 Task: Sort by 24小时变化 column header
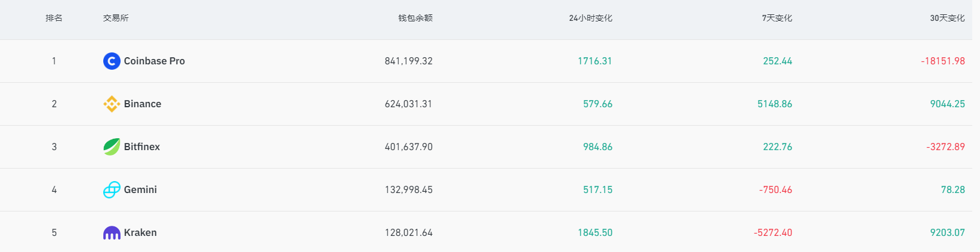point(591,18)
